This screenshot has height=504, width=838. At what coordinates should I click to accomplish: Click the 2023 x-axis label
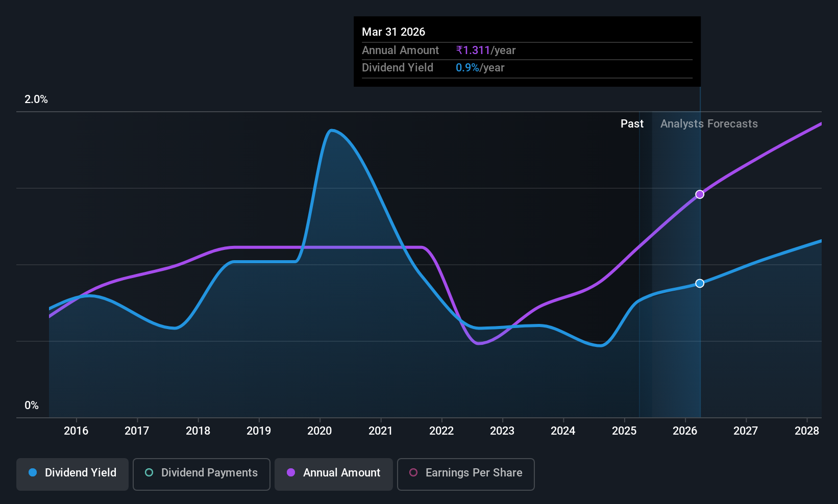pyautogui.click(x=502, y=431)
